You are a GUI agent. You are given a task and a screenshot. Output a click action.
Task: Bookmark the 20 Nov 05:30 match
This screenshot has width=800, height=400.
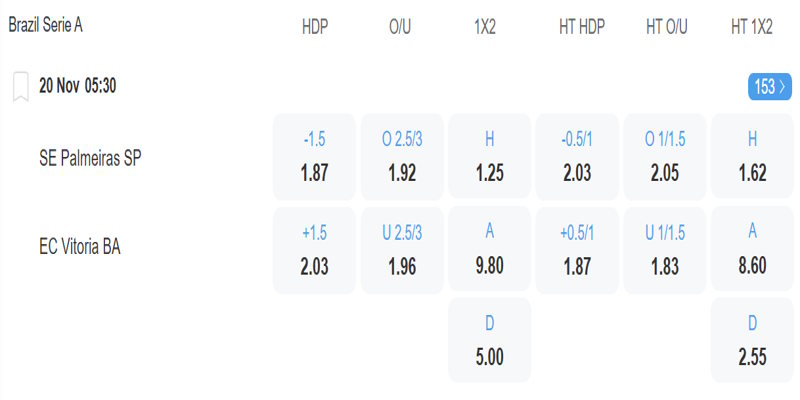point(20,87)
